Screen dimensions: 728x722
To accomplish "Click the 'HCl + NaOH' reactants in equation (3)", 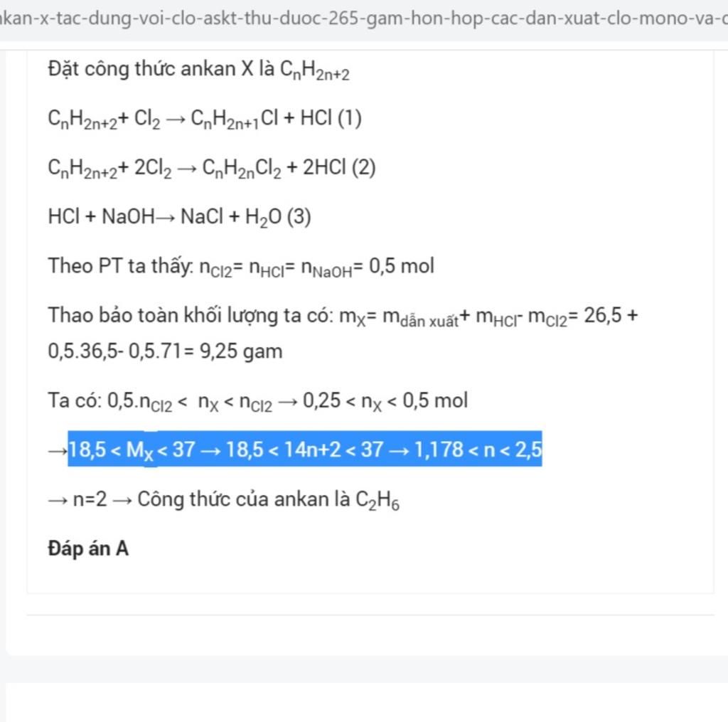I will (101, 216).
